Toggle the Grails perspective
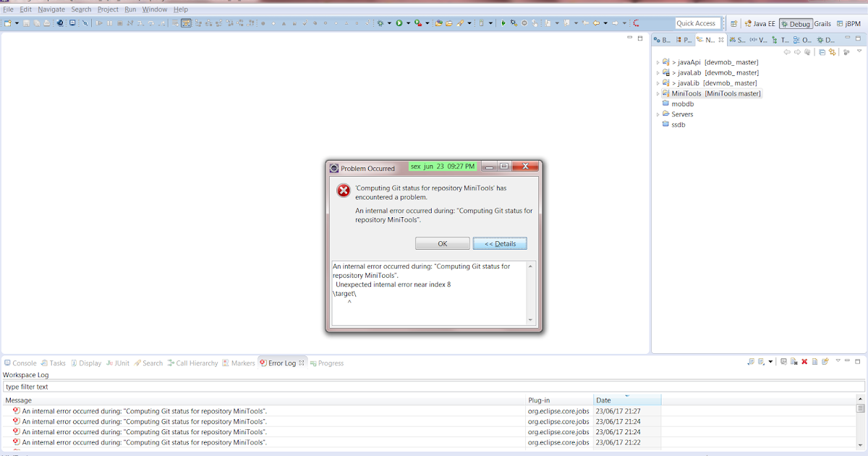The width and height of the screenshot is (868, 456). [822, 23]
